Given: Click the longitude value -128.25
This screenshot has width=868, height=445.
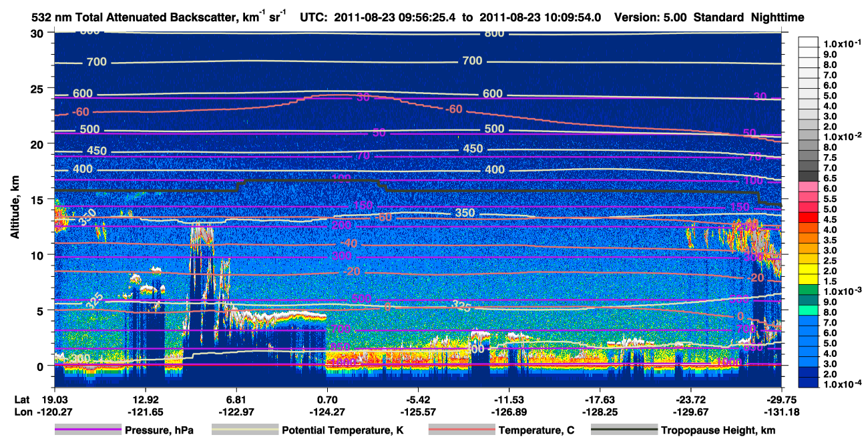Looking at the screenshot, I should pyautogui.click(x=600, y=411).
